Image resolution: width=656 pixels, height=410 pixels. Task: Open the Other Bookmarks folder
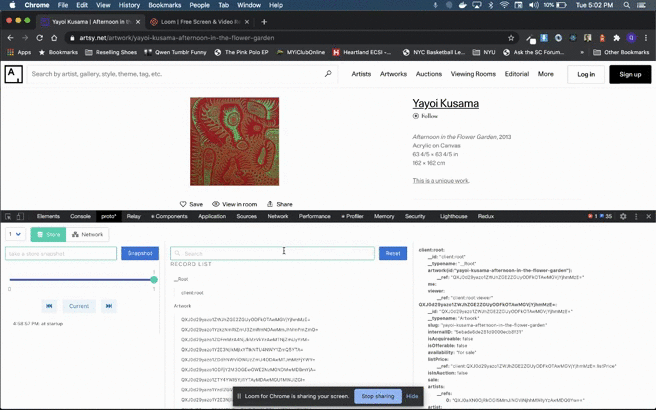point(622,52)
